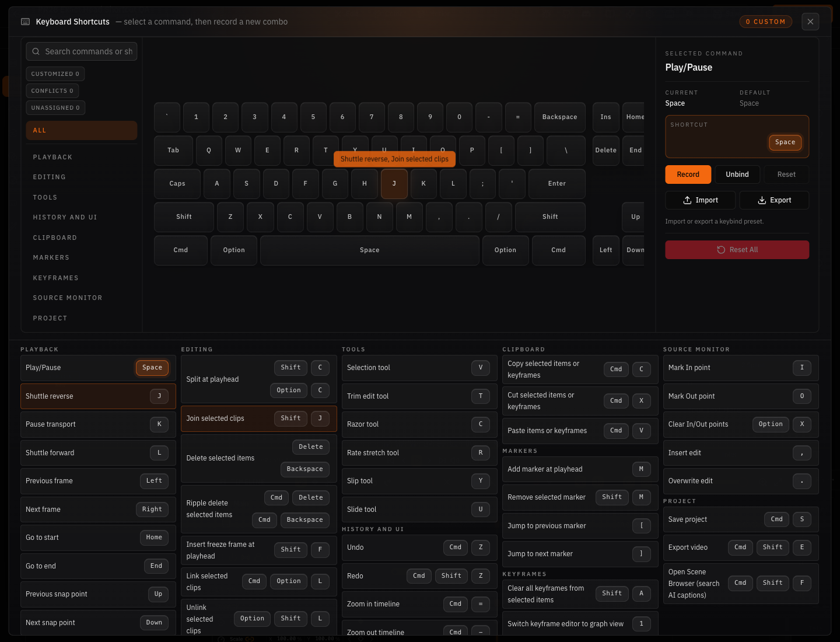This screenshot has height=642, width=840.
Task: Click the wide Space bar on virtual keyboard
Action: click(x=370, y=250)
